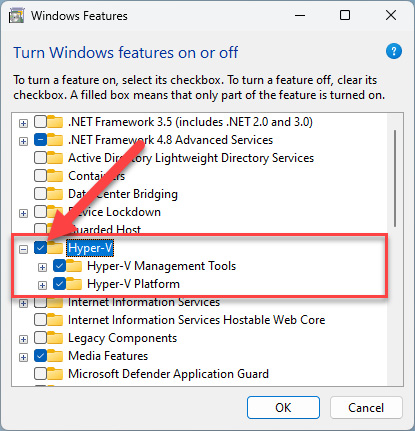Select the Hyper-V Platform label
The image size is (415, 431).
point(133,284)
